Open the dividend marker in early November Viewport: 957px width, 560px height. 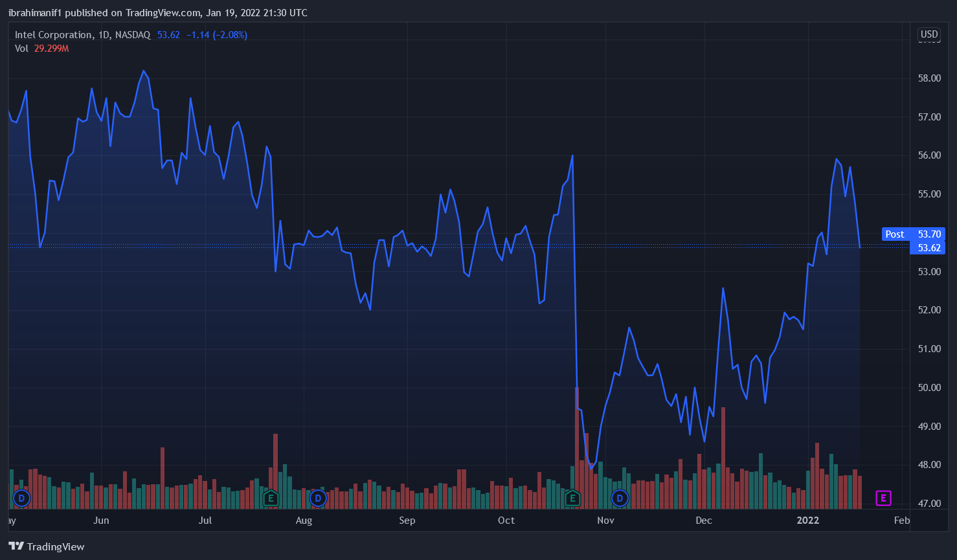[x=620, y=498]
